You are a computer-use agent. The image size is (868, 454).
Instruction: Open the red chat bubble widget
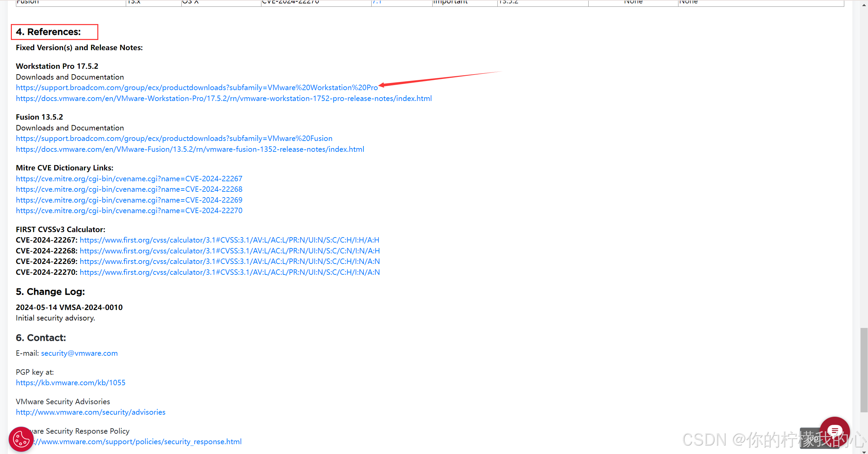(834, 431)
